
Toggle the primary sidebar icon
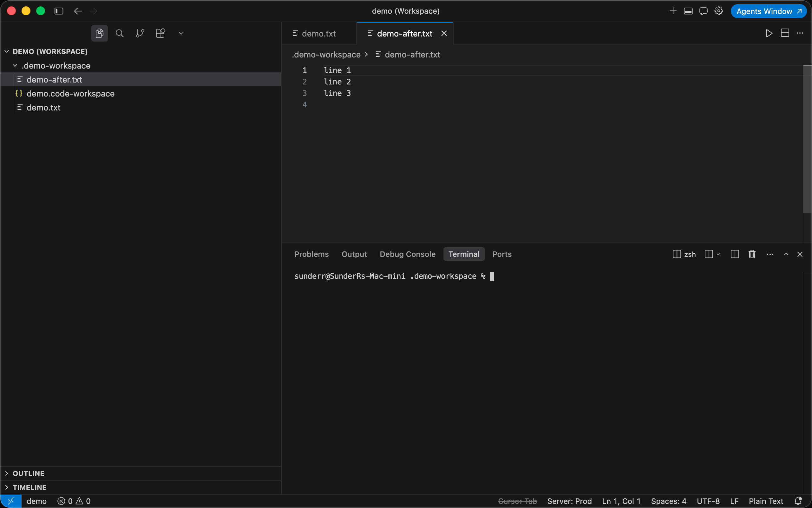59,11
